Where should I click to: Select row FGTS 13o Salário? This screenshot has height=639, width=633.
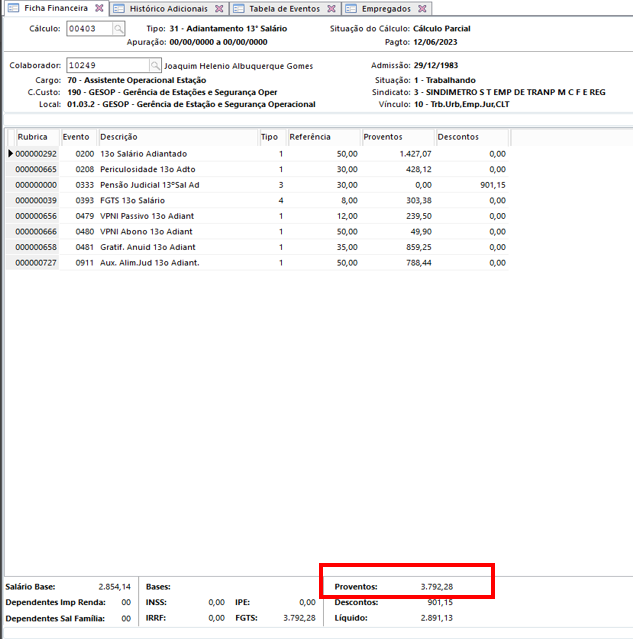coord(257,201)
